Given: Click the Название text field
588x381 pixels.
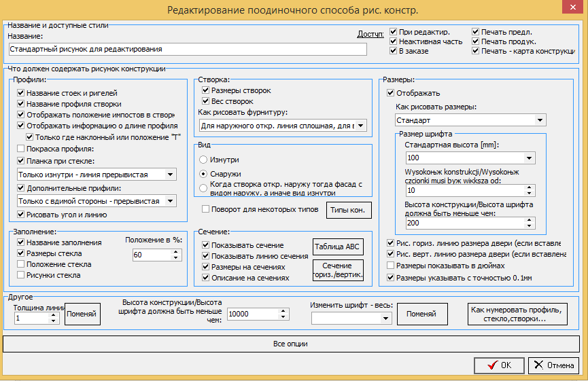Looking at the screenshot, I should click(x=188, y=49).
